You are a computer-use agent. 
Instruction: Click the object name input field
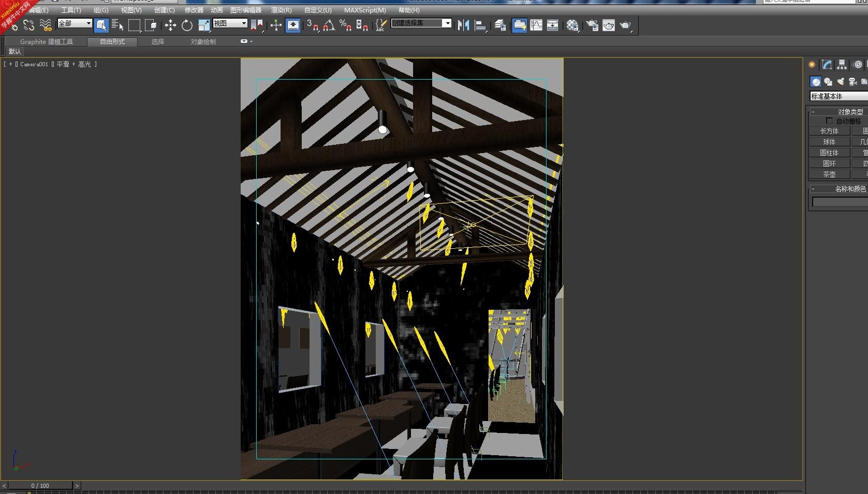[x=840, y=202]
